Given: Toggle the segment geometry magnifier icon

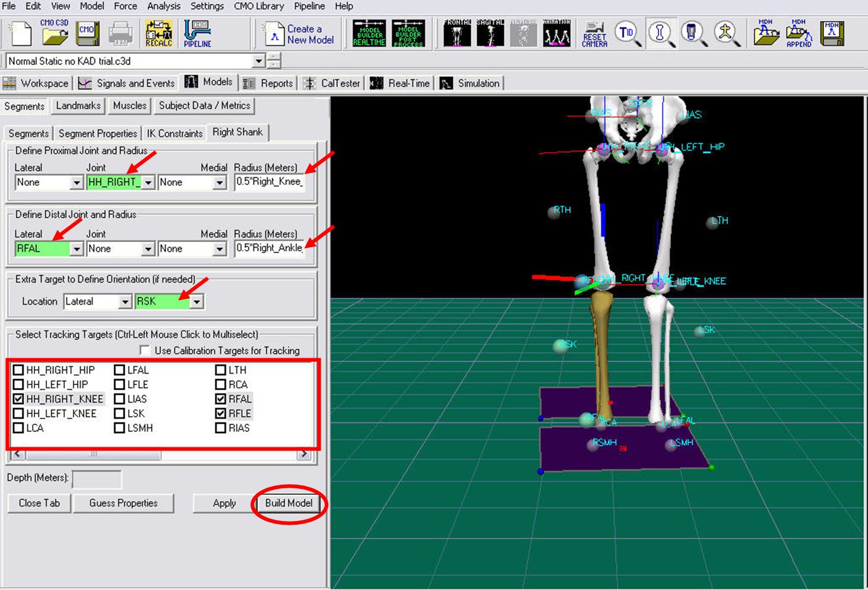Looking at the screenshot, I should pyautogui.click(x=693, y=34).
